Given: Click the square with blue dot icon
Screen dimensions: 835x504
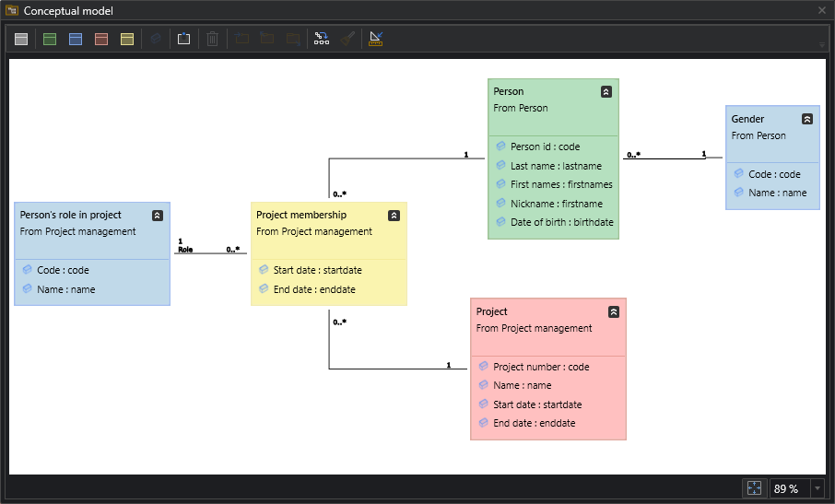Looking at the screenshot, I should (x=183, y=39).
